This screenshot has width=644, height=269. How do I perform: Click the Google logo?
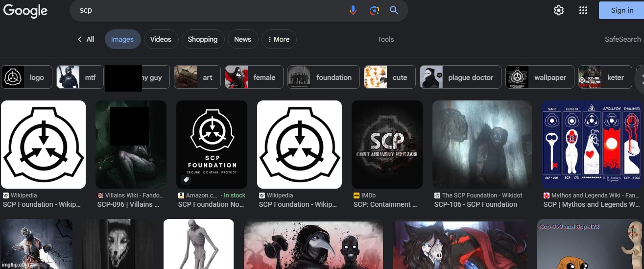tap(25, 10)
